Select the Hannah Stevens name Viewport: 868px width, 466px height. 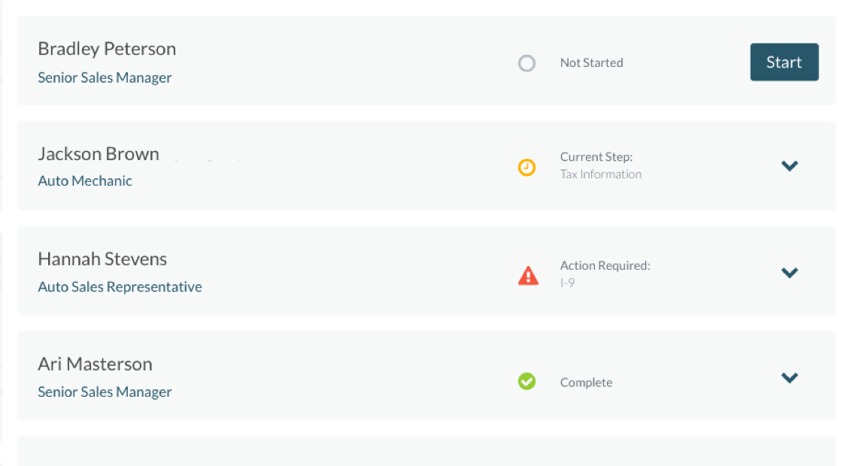click(x=102, y=259)
